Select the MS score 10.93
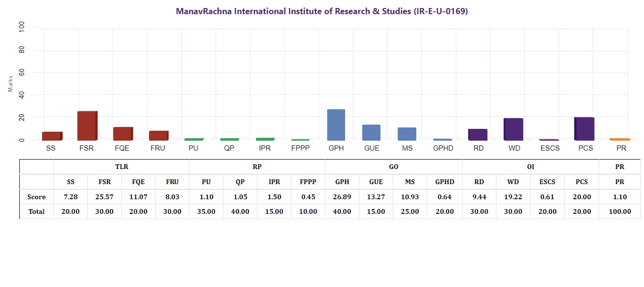The width and height of the screenshot is (644, 287). (410, 197)
